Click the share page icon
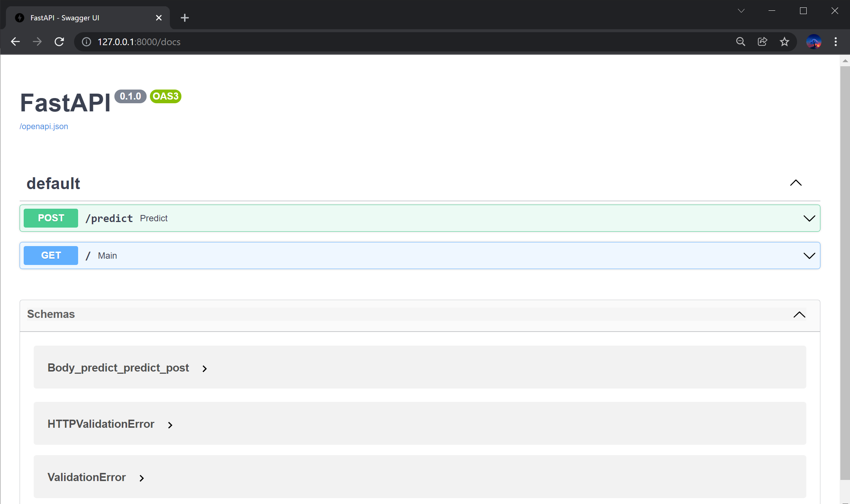Viewport: 850px width, 504px height. [x=762, y=42]
